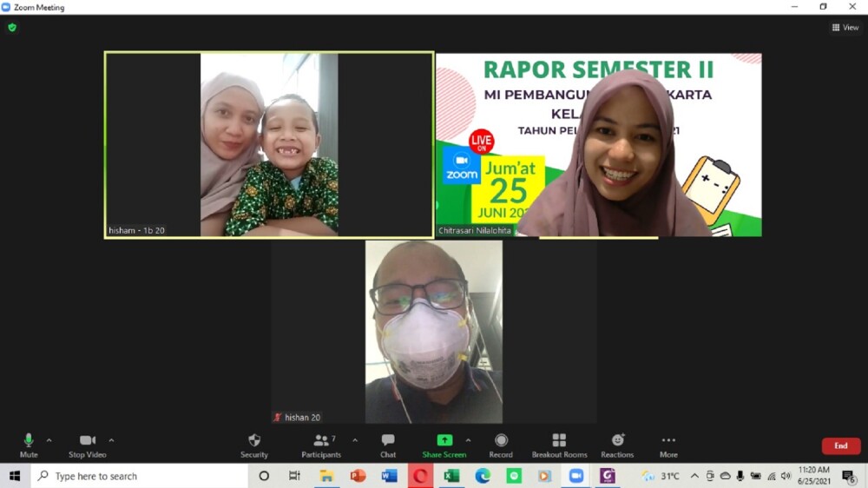Click the Zoom icon in the taskbar
The width and height of the screenshot is (868, 488).
(x=576, y=476)
